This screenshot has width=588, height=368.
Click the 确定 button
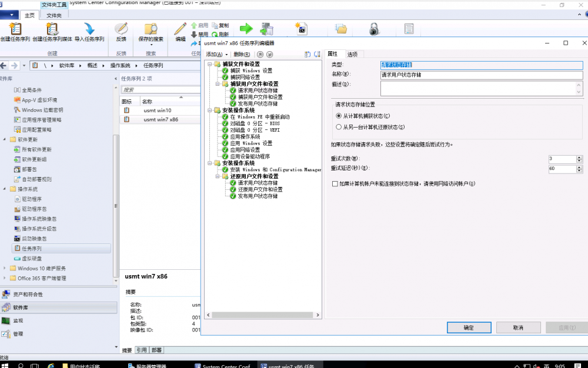[469, 327]
